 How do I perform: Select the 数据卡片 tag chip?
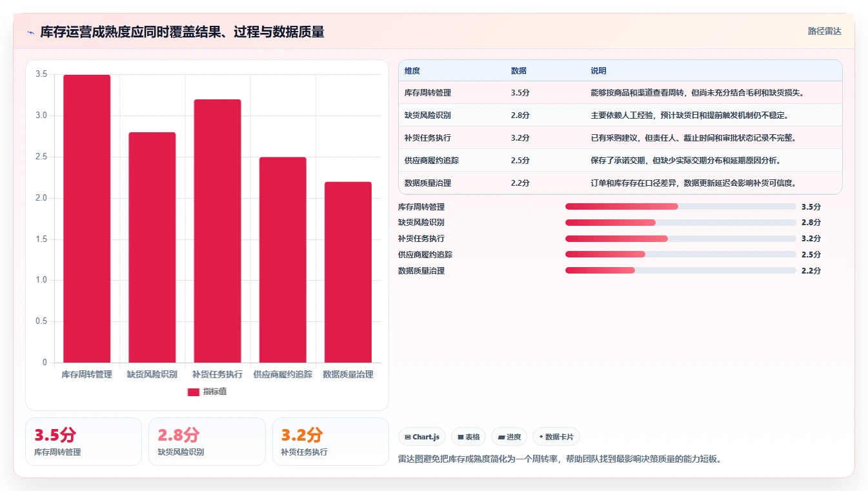pyautogui.click(x=556, y=437)
